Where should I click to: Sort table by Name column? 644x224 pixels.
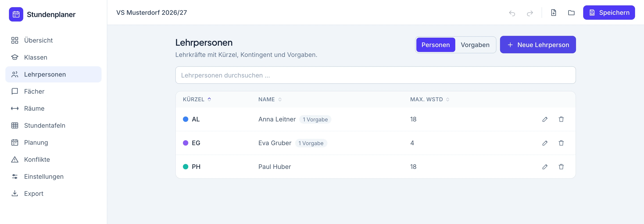point(270,99)
